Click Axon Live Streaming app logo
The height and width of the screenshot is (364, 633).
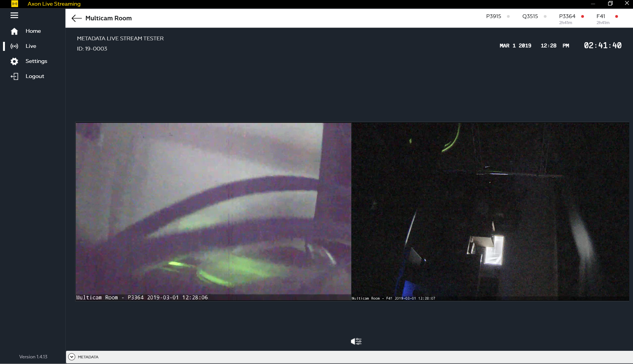coord(15,4)
